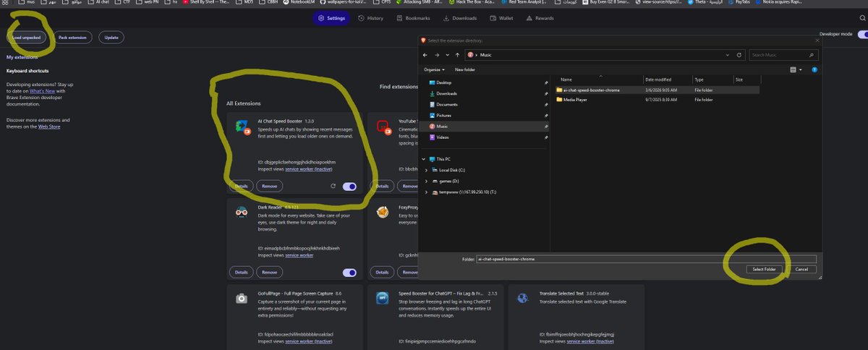Open Details for Dark Reader
The image size is (868, 350).
pos(241,273)
